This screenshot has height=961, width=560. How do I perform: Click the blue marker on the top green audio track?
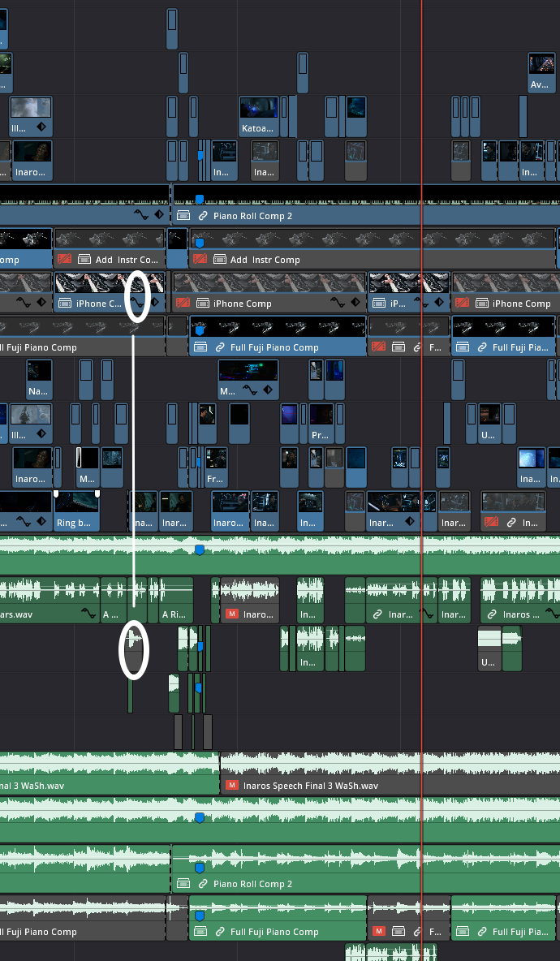199,549
